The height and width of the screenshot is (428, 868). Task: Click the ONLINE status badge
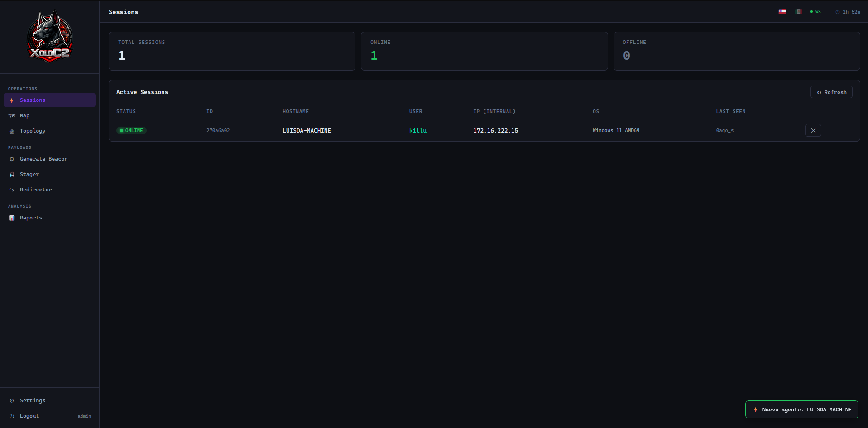pos(131,130)
